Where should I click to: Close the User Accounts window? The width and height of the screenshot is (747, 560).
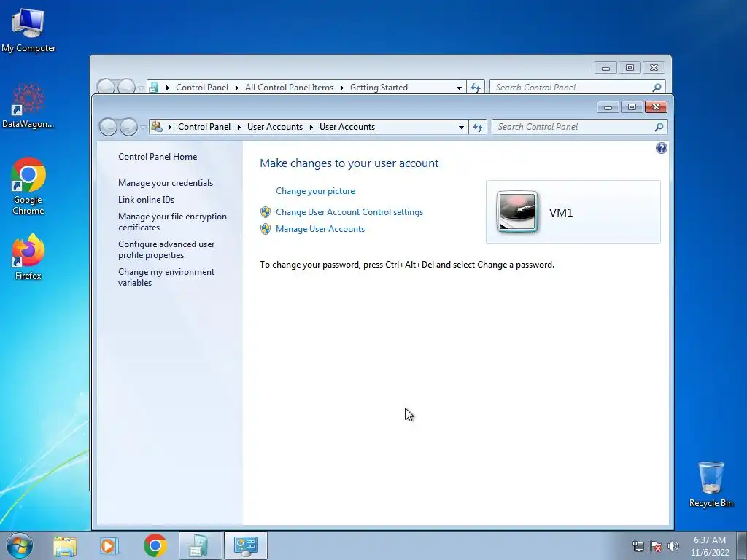click(656, 107)
